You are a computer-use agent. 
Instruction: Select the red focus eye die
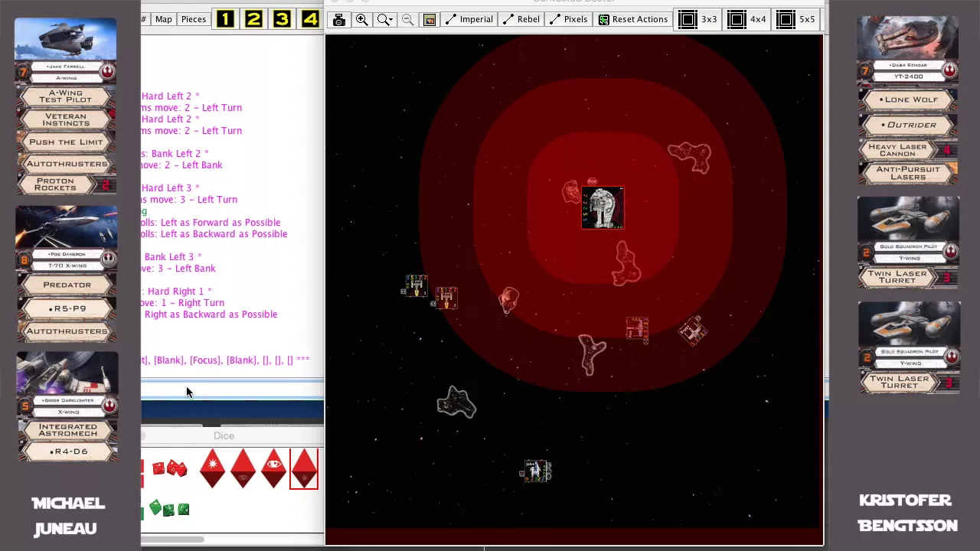(273, 468)
